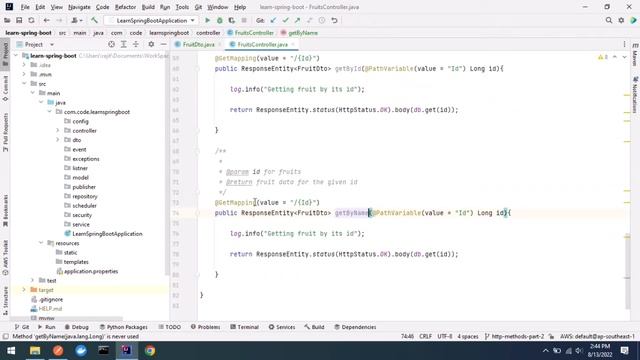Build project using hammer icon
This screenshot has height=360, width=640.
[94, 20]
